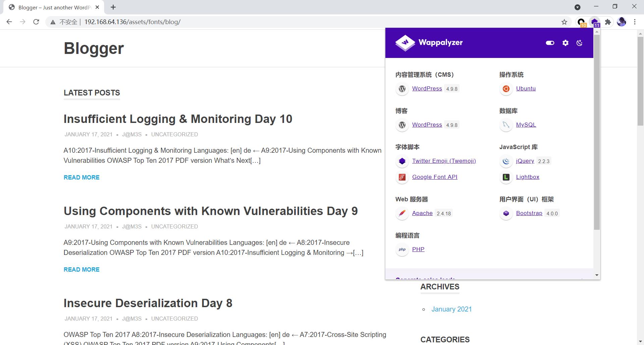The image size is (644, 345).
Task: Open Twitter Emoji (Twemoji) link
Action: click(444, 161)
